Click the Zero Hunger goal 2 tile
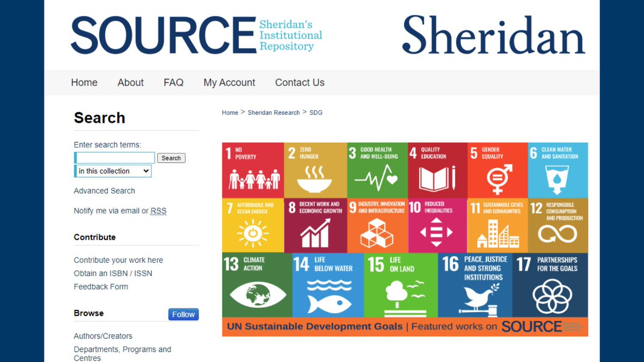Viewport: 644px width, 362px height. pos(315,170)
